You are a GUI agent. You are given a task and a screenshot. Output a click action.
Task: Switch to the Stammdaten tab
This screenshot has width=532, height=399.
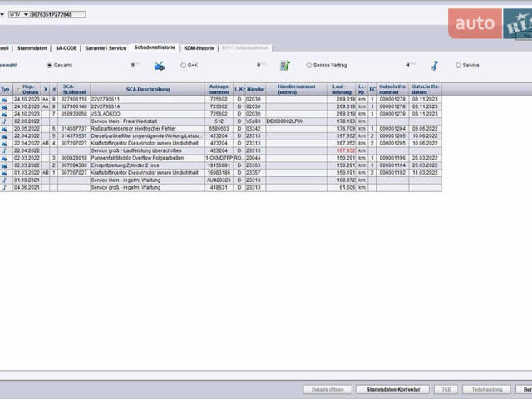click(32, 48)
